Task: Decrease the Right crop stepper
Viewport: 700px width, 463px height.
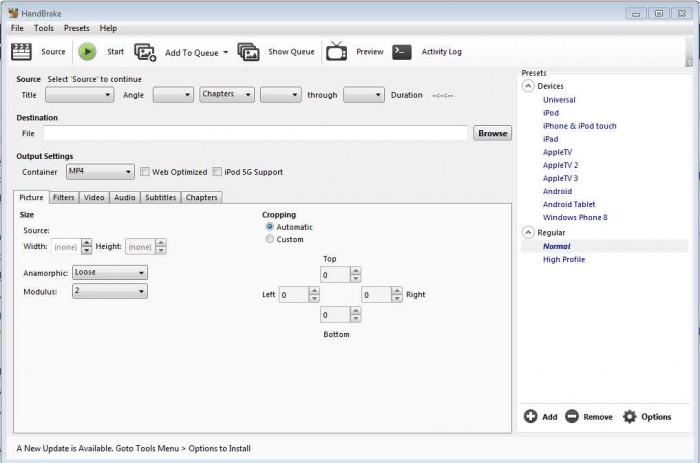Action: [x=396, y=298]
